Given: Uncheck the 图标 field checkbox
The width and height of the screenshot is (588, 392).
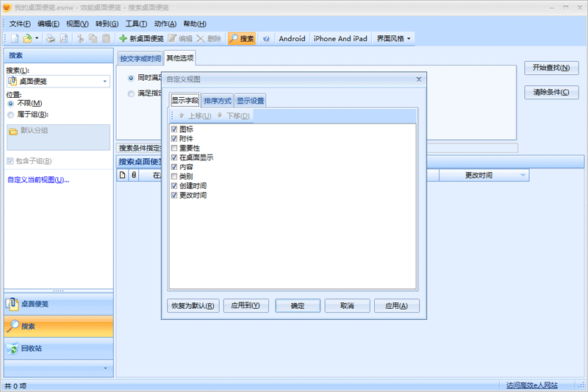Looking at the screenshot, I should [174, 129].
